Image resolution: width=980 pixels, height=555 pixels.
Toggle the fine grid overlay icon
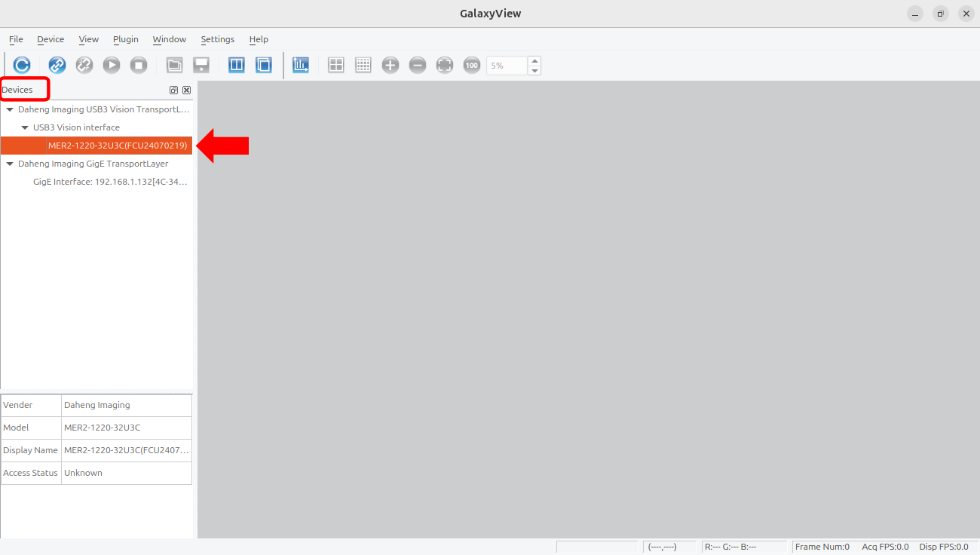[x=363, y=66]
